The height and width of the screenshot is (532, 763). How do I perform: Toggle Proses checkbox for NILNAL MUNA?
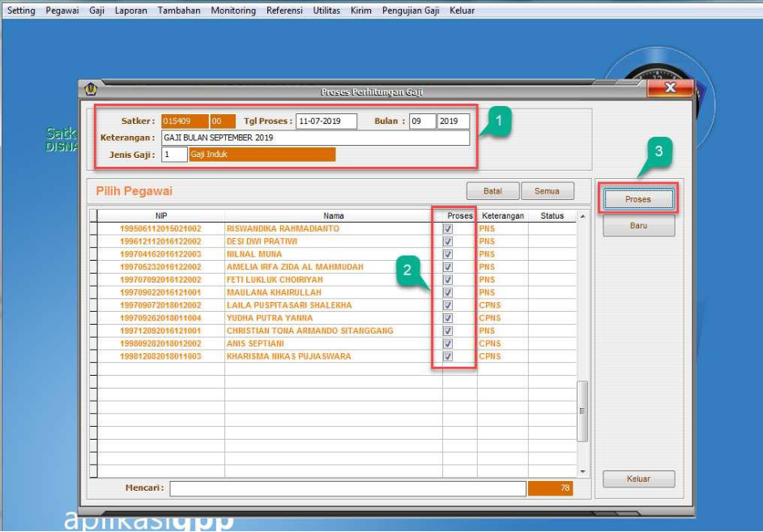(448, 254)
